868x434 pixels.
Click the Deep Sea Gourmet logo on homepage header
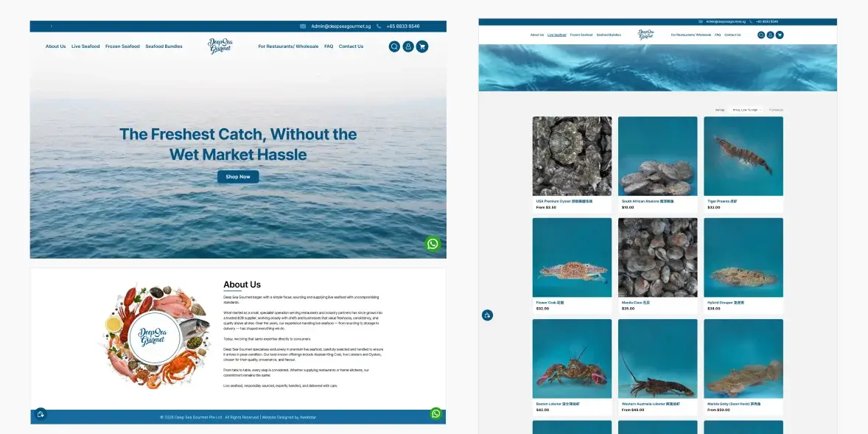[220, 46]
